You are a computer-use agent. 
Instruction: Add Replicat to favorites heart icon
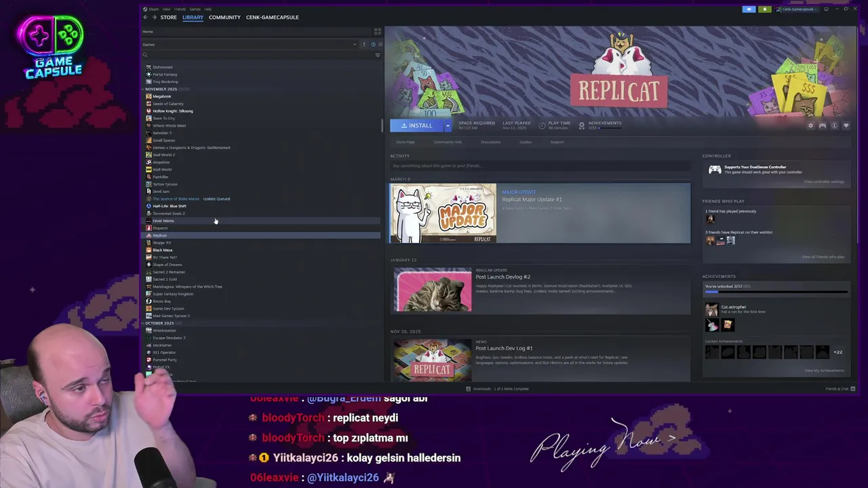(x=846, y=125)
